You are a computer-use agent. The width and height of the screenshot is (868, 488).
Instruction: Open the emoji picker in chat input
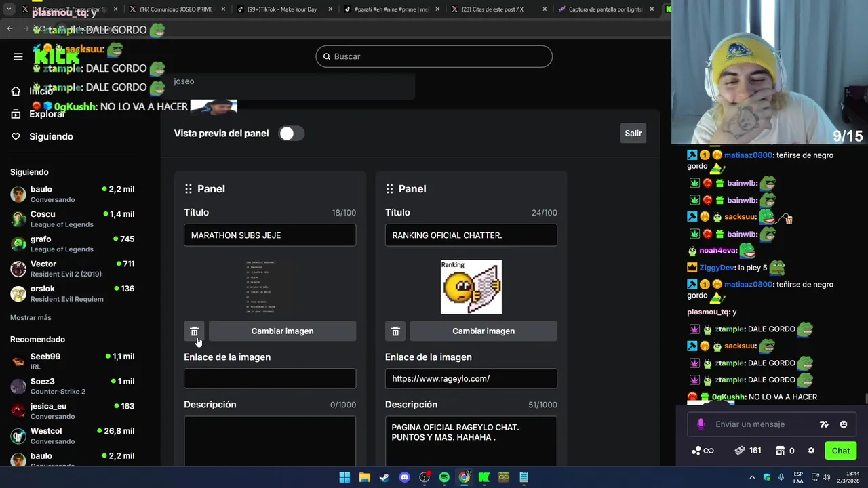(x=844, y=424)
